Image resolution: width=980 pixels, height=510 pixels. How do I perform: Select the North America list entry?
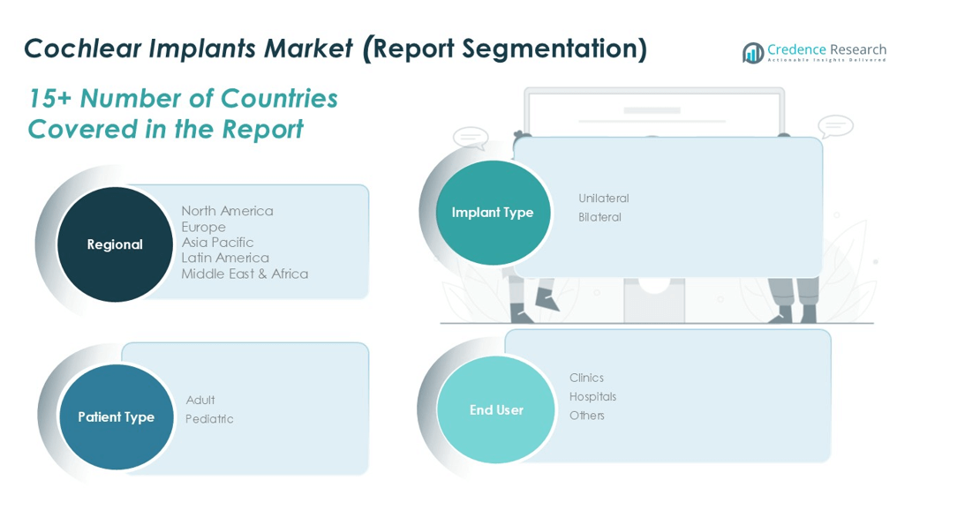click(227, 211)
